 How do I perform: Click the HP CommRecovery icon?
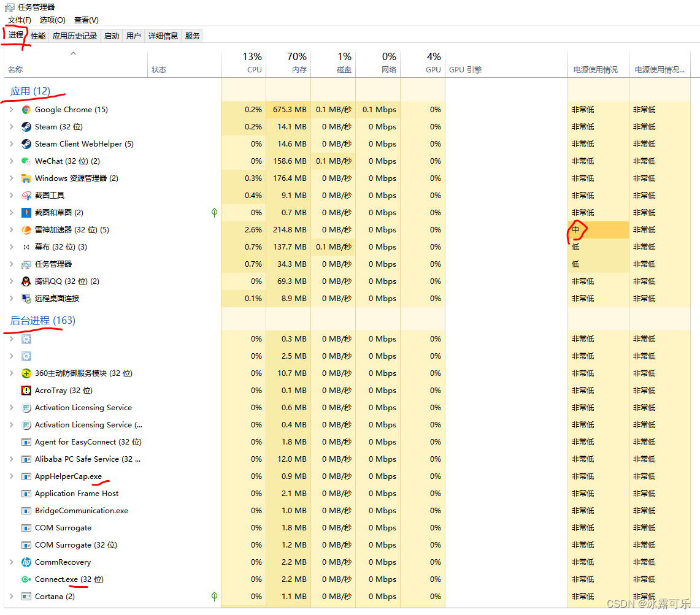(x=26, y=562)
